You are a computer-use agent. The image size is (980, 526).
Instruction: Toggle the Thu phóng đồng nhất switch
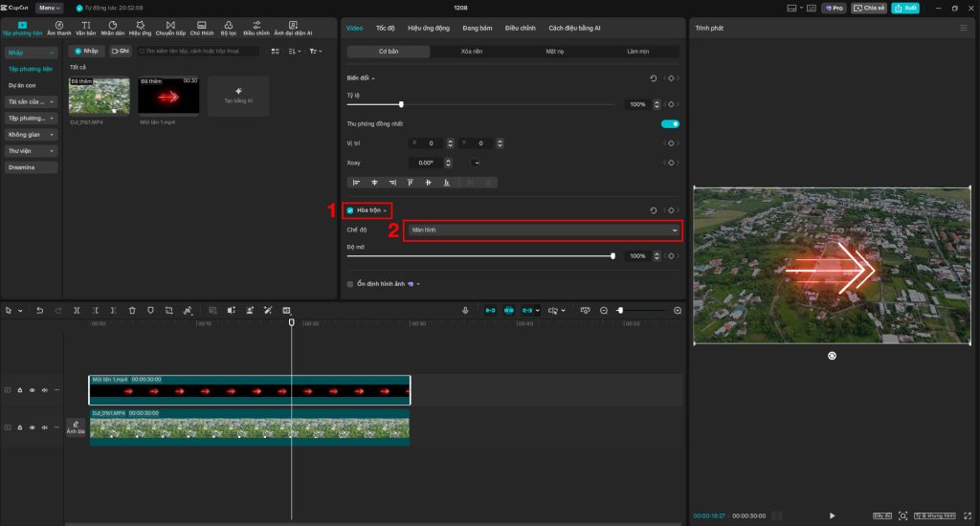pos(670,124)
